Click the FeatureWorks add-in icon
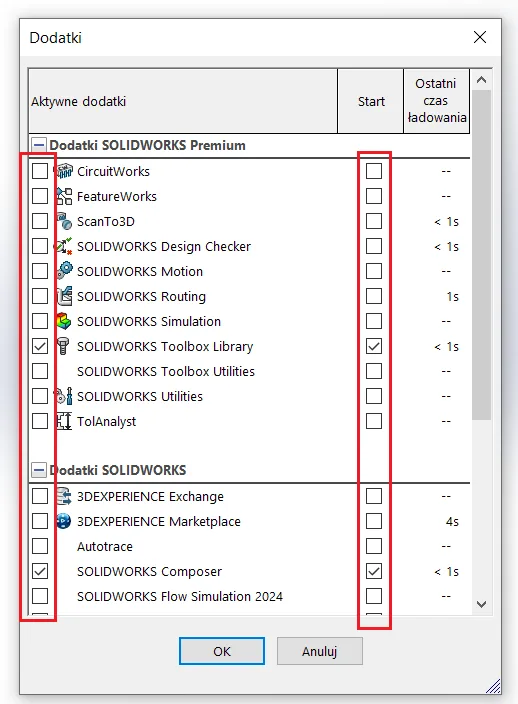This screenshot has height=704, width=518. pos(64,196)
